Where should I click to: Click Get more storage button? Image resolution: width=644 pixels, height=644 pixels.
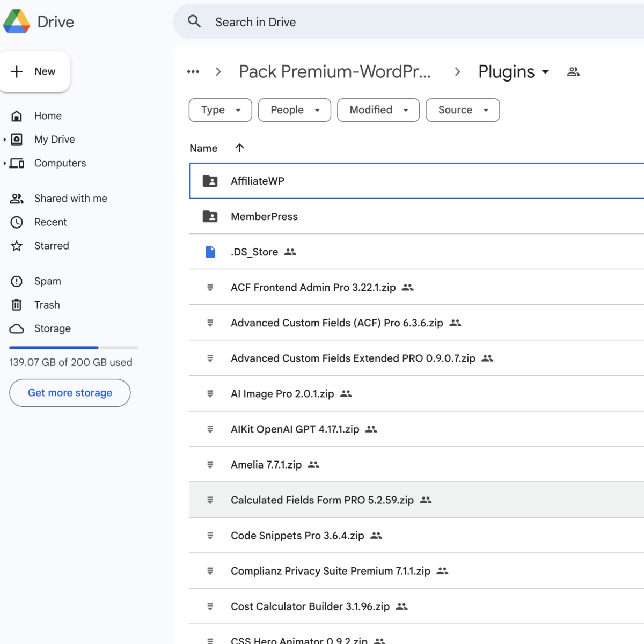coord(70,393)
